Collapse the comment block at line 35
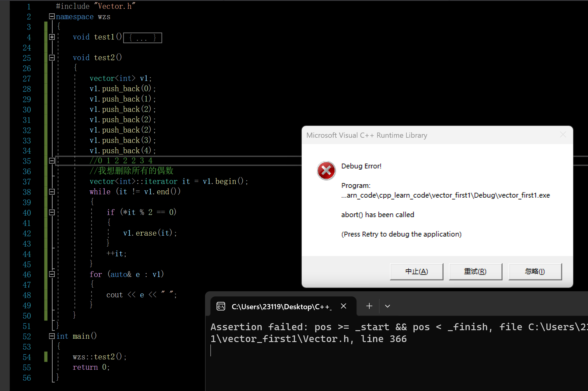Screen dimensions: 588x391 52,161
